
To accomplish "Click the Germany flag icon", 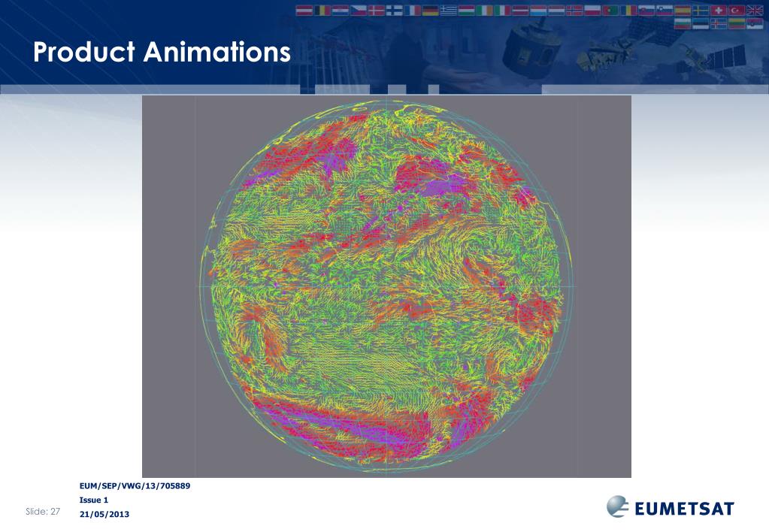I will click(x=430, y=11).
